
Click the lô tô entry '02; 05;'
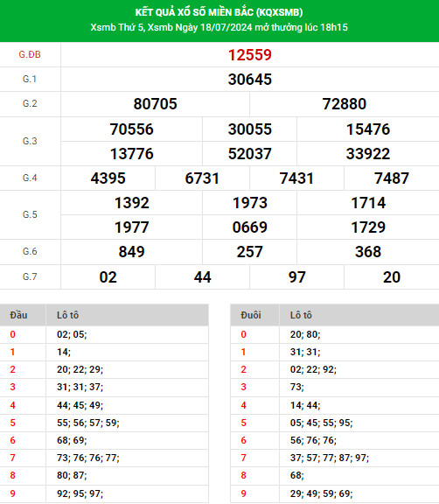coord(72,334)
